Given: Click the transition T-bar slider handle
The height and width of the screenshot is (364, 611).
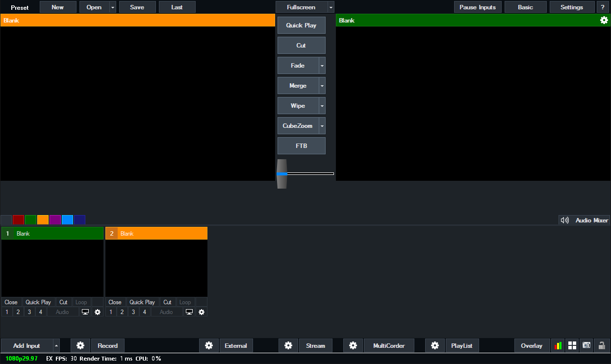Looking at the screenshot, I should point(281,173).
